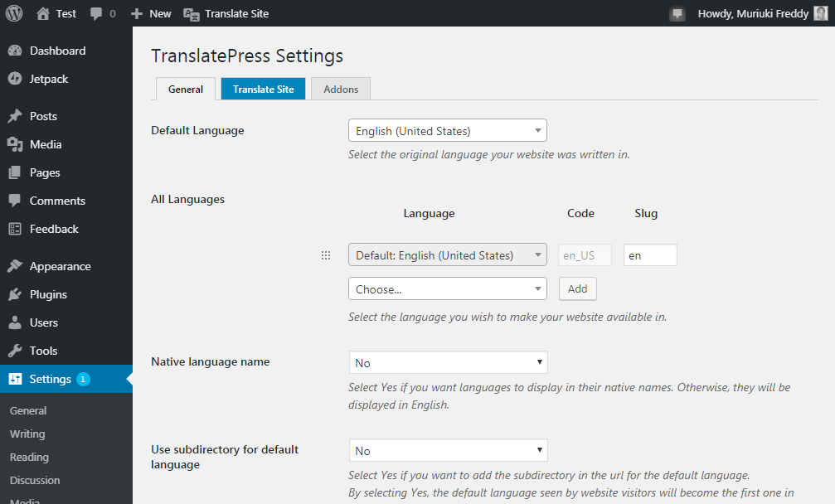Image resolution: width=835 pixels, height=504 pixels.
Task: Click the Settings update count badge
Action: (x=83, y=379)
